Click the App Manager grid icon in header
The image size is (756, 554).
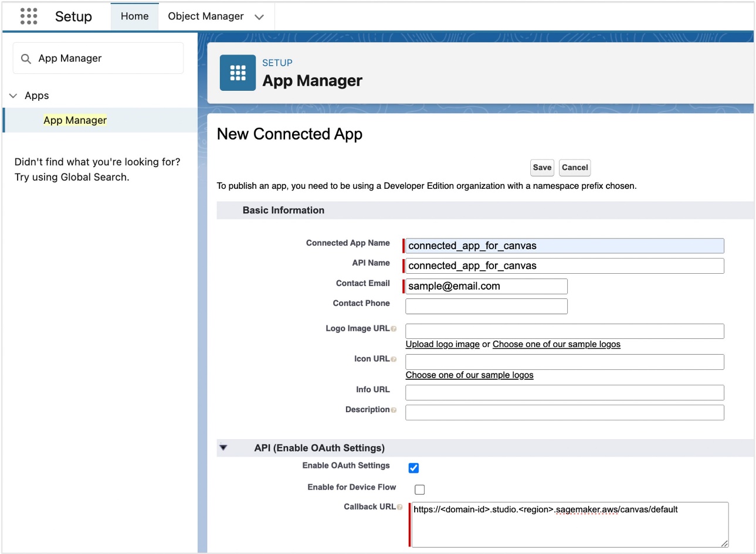238,73
